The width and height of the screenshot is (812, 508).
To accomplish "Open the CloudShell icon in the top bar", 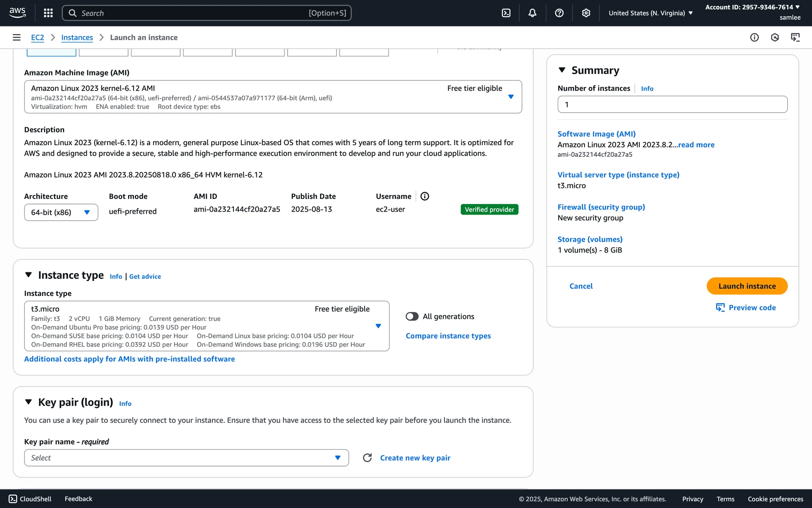I will click(506, 13).
